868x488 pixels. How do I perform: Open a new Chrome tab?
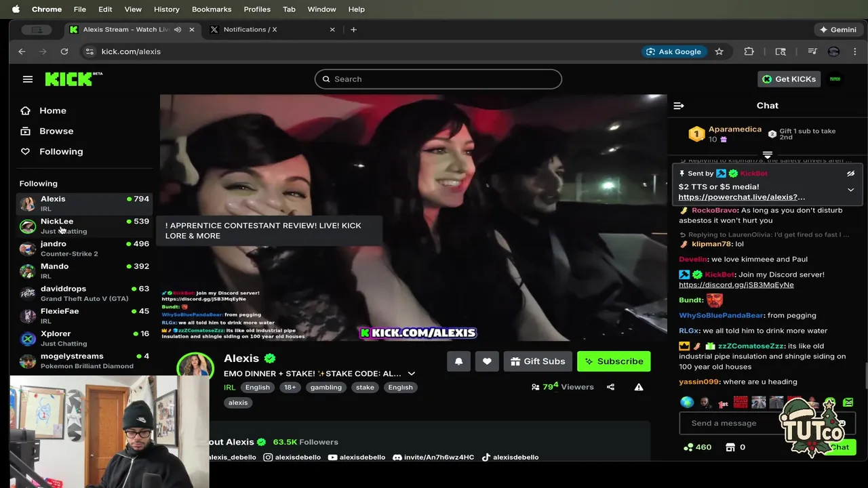353,29
